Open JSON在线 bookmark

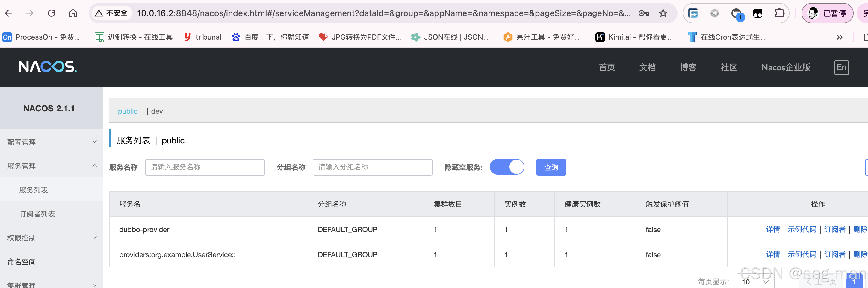(450, 37)
